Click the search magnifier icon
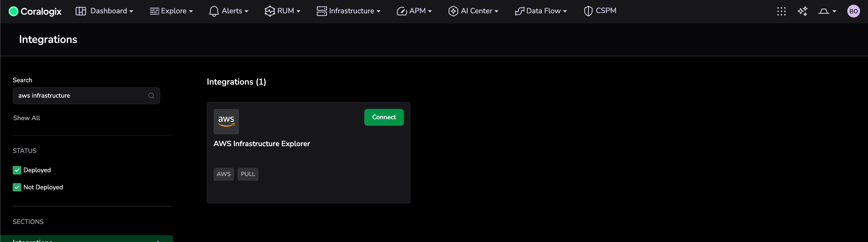This screenshot has width=868, height=242. tap(151, 96)
